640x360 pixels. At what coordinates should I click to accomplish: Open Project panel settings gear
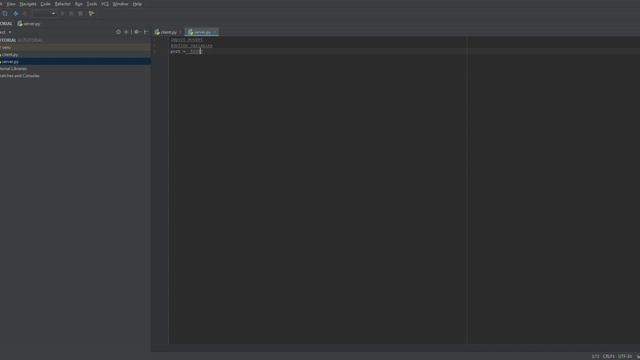pos(137,32)
